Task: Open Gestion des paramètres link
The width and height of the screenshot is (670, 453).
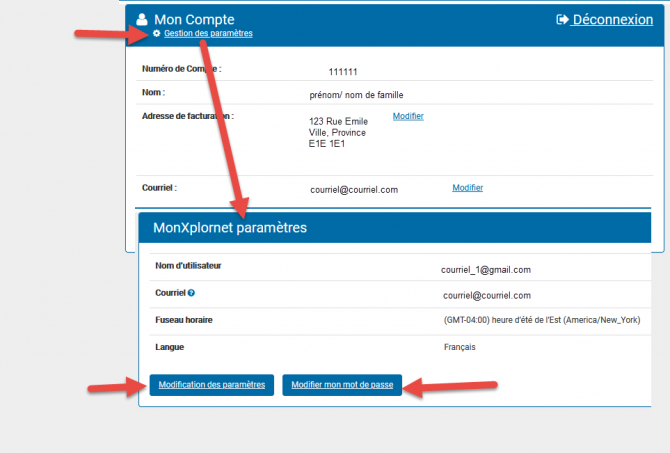Action: pyautogui.click(x=208, y=33)
